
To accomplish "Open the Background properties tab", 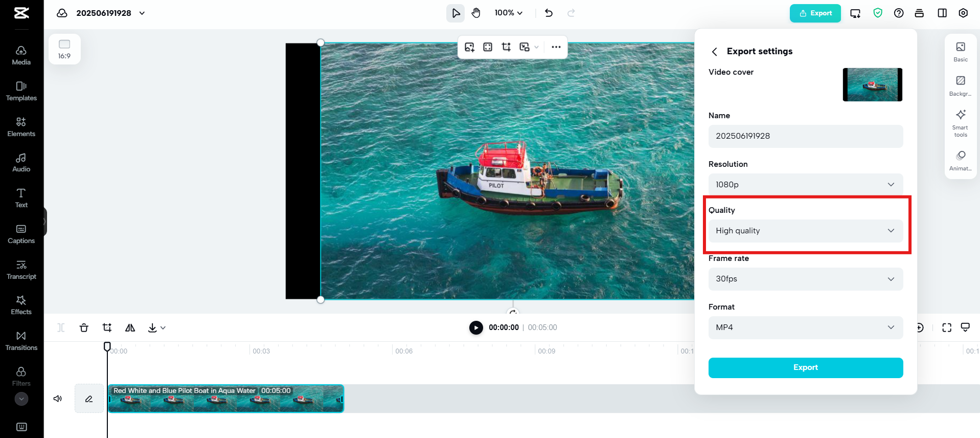I will click(x=961, y=85).
